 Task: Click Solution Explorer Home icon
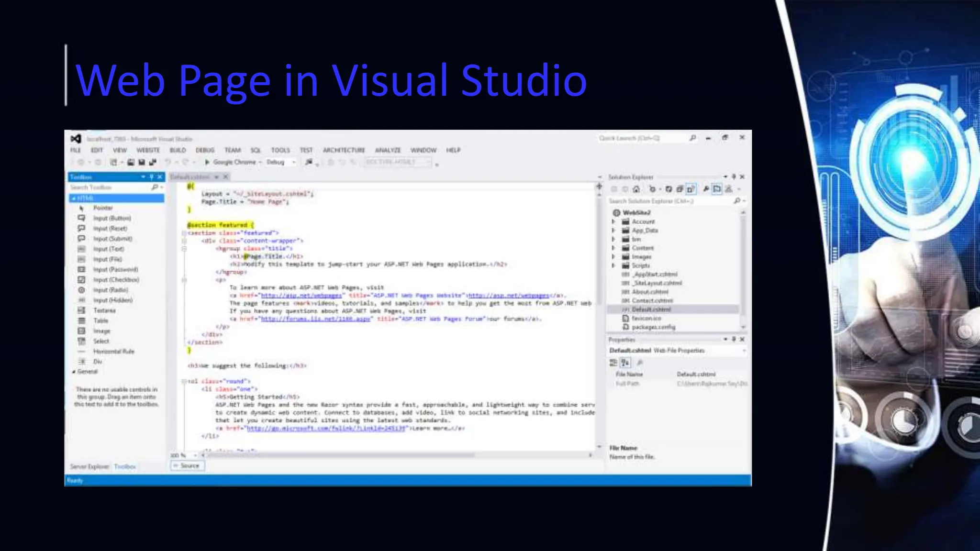(x=636, y=189)
